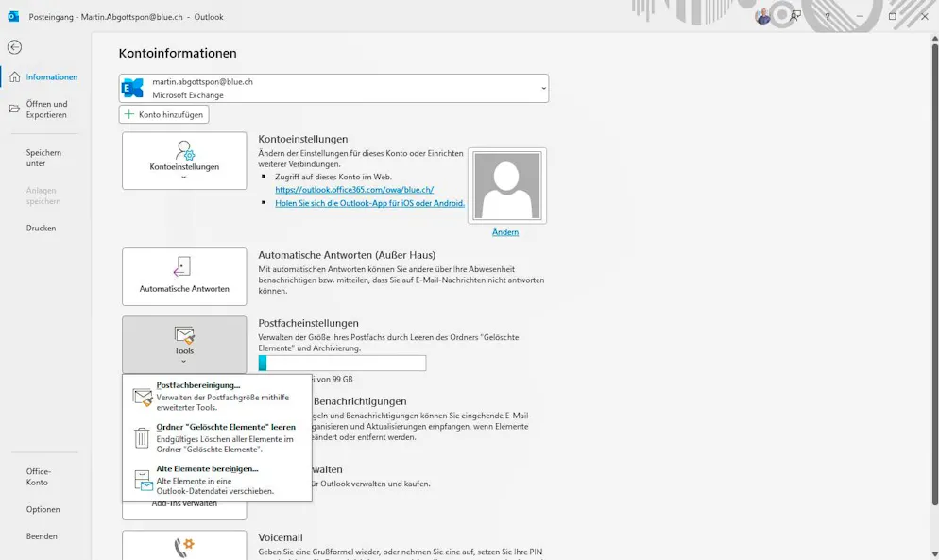Select Speichern unter in sidebar
939x560 pixels.
coord(43,158)
